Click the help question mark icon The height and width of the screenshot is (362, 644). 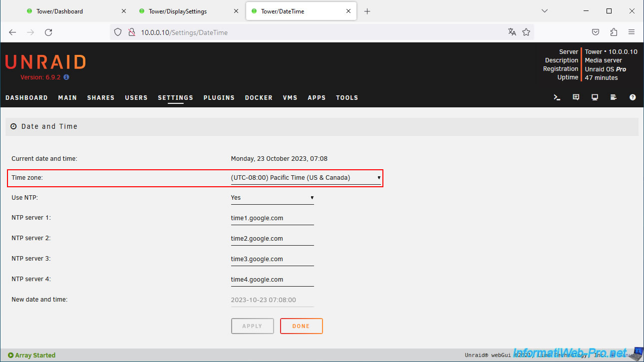(x=633, y=97)
